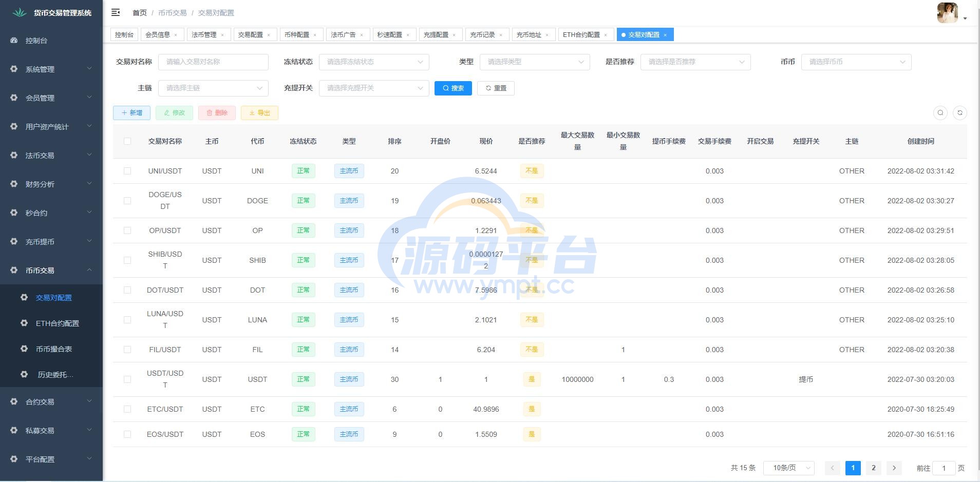This screenshot has height=482, width=980.
Task: Check the LUNA/USDT row checkbox
Action: (x=127, y=320)
